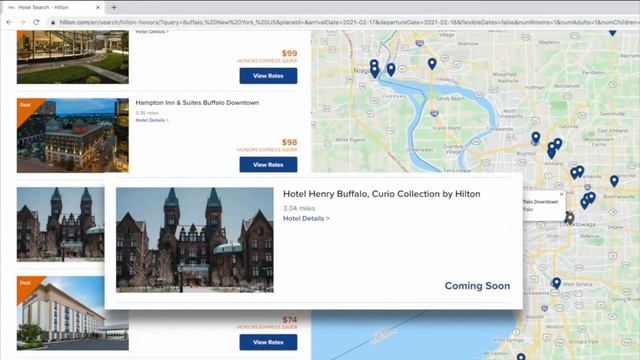The image size is (640, 360).
Task: Go back to the previous browser page
Action: click(9, 22)
